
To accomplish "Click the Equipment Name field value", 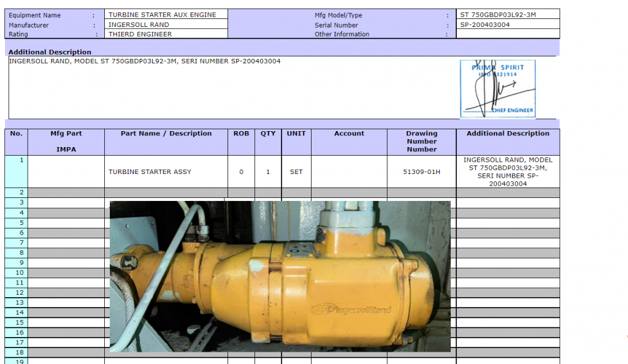I will point(166,15).
